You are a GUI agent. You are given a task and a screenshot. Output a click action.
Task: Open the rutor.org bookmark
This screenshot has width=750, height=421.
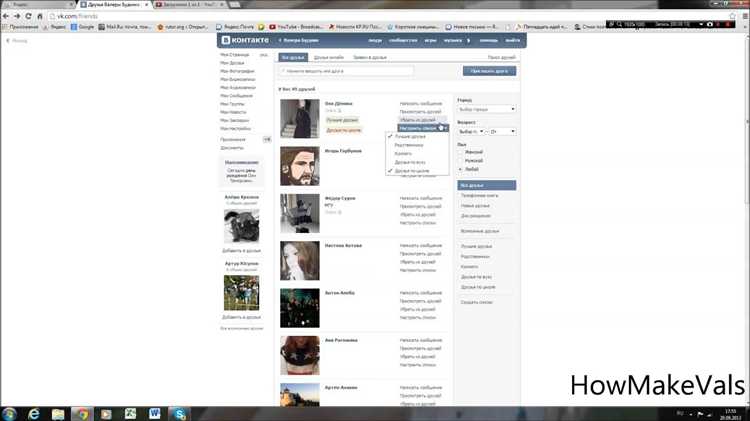[183, 27]
